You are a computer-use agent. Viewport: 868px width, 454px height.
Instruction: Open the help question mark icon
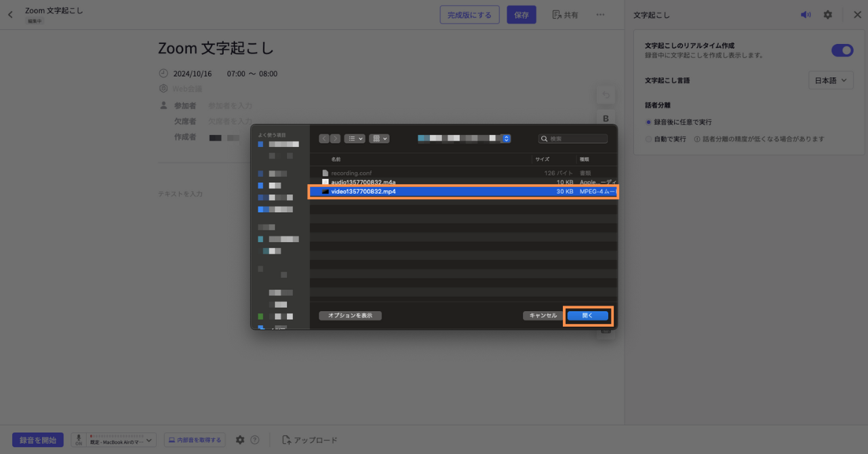255,440
